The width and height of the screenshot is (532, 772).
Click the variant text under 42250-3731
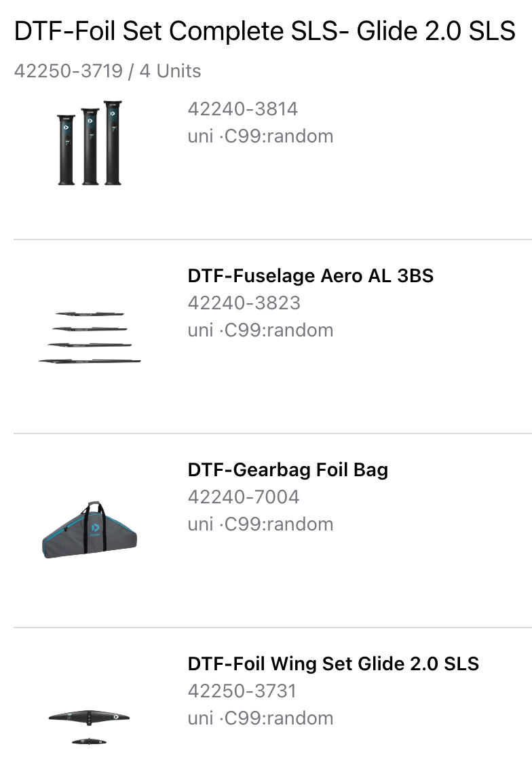coord(261,718)
